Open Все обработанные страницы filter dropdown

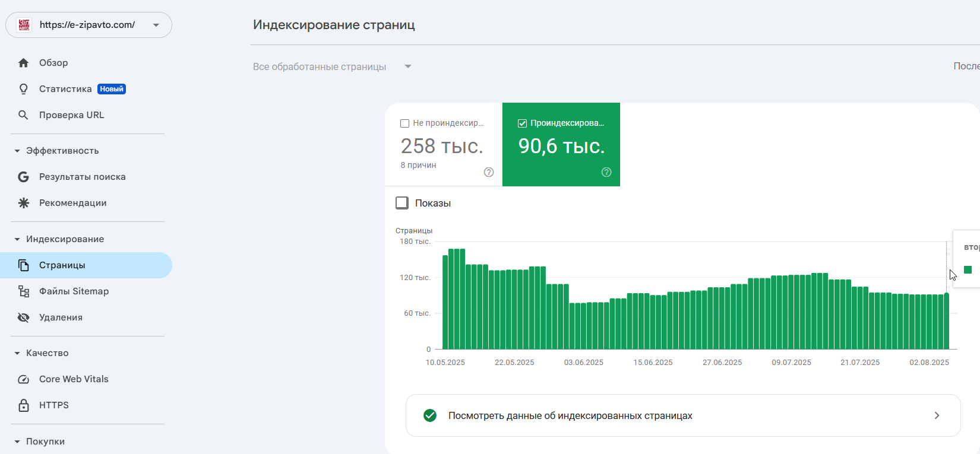[x=333, y=66]
